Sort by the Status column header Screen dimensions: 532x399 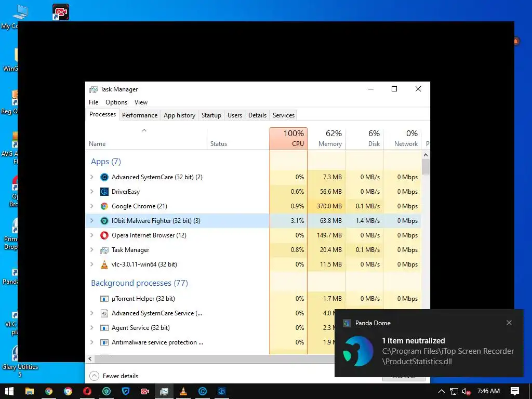(x=238, y=138)
